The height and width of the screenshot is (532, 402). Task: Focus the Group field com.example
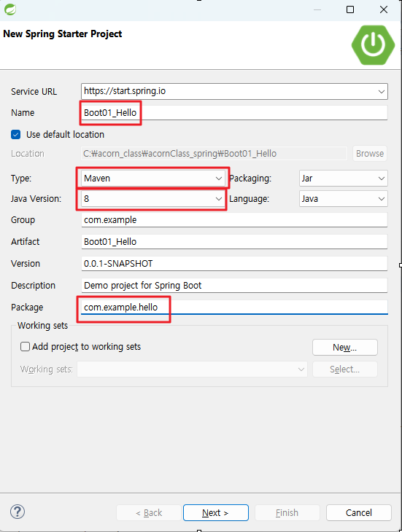234,220
